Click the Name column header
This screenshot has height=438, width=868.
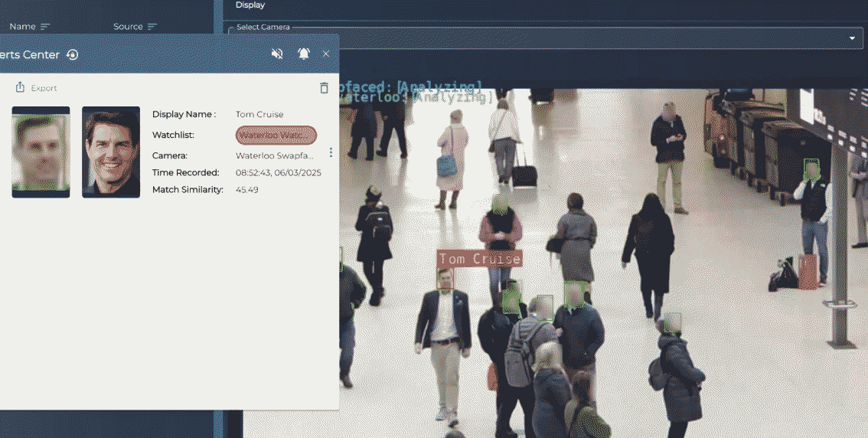tap(22, 27)
